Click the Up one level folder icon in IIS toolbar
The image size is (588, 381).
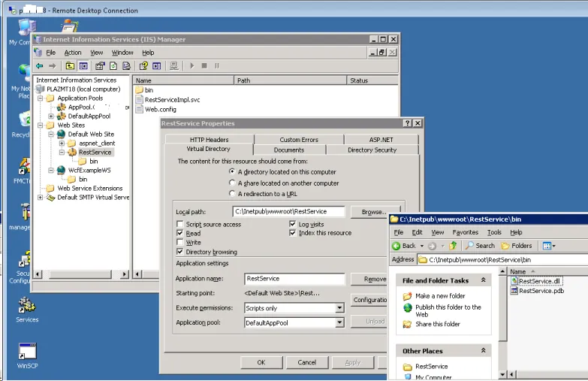70,66
